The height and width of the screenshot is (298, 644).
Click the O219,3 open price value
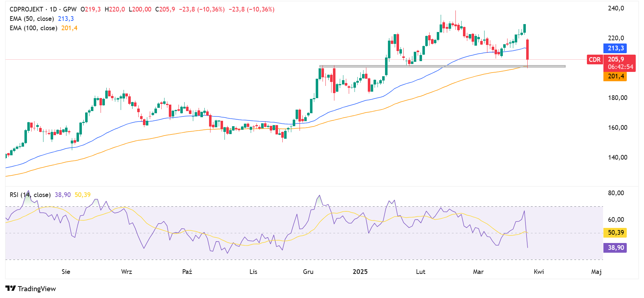click(x=91, y=9)
